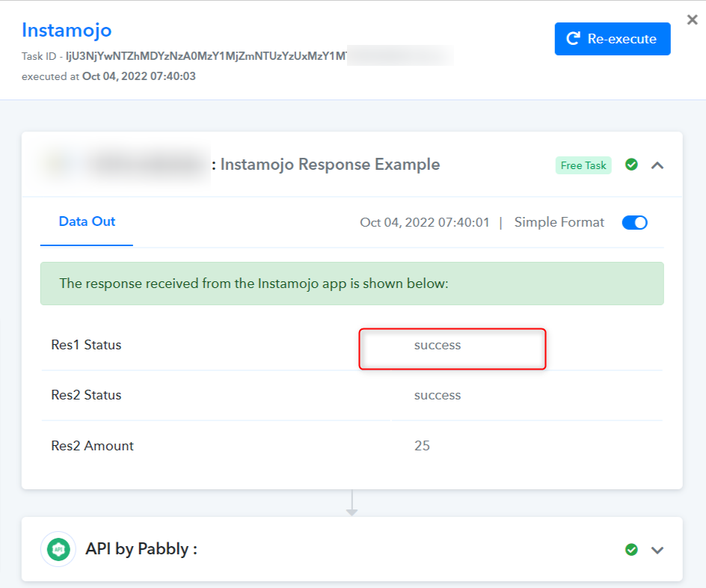
Task: Re-execute the workflow task
Action: [613, 39]
